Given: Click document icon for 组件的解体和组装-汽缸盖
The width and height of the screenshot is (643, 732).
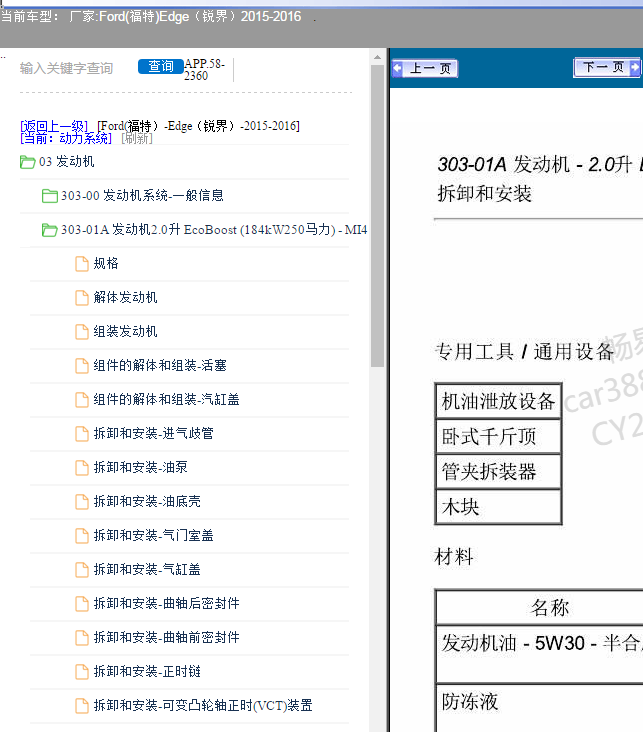Looking at the screenshot, I should pos(82,400).
